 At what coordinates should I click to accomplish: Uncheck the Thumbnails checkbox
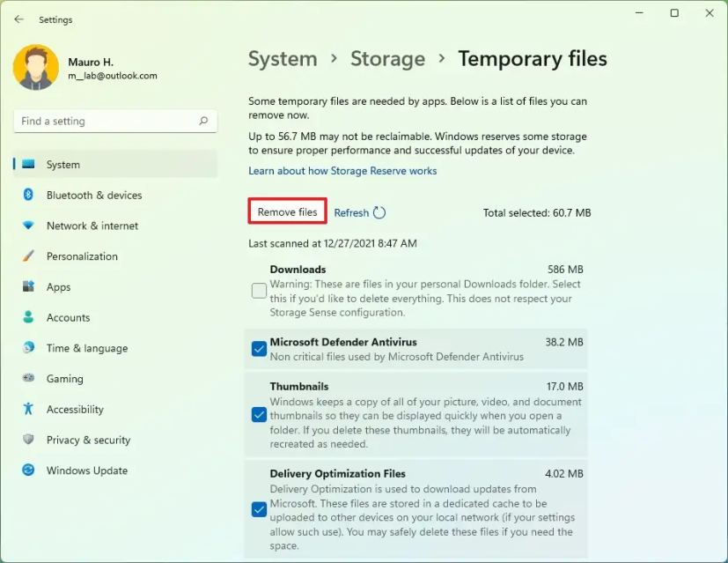(259, 414)
